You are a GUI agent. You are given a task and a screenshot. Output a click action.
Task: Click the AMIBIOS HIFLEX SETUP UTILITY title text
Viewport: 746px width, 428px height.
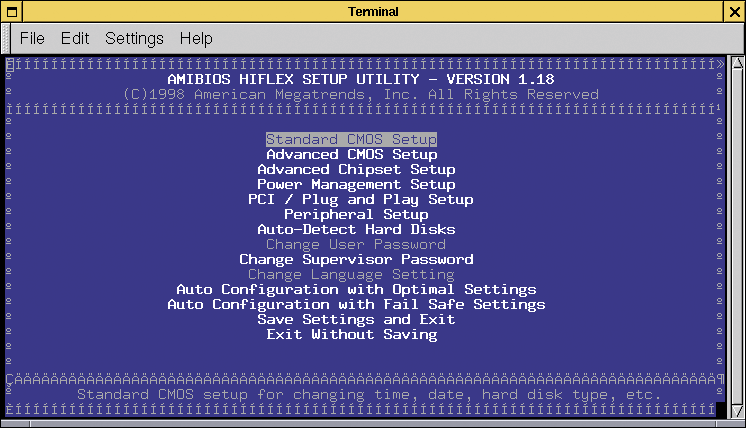click(x=361, y=79)
